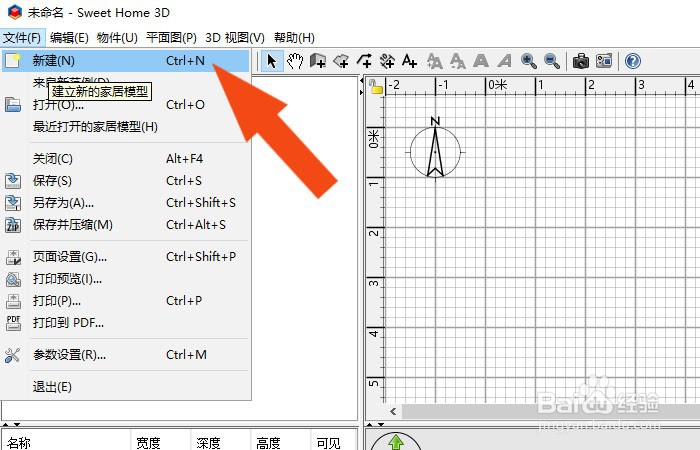Click the Decrease text size icon
This screenshot has height=450, width=700.
(x=458, y=61)
